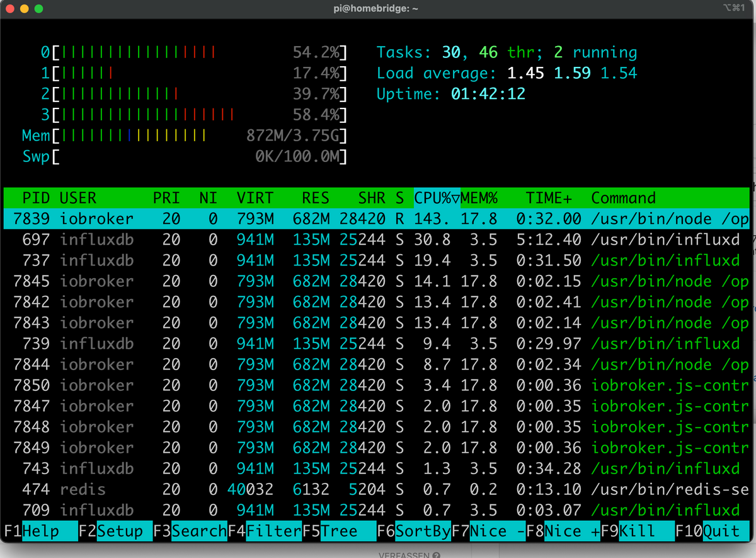Click the Swp usage meter
The width and height of the screenshot is (756, 558).
coord(185,156)
